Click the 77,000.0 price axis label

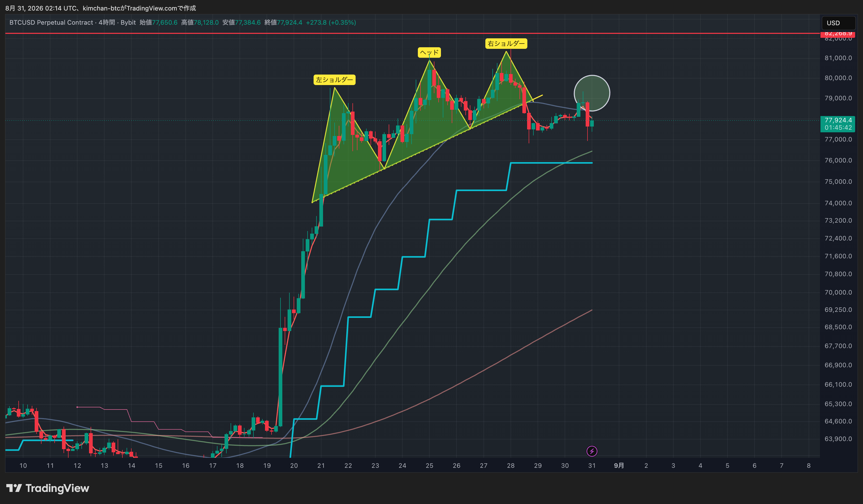pyautogui.click(x=838, y=139)
